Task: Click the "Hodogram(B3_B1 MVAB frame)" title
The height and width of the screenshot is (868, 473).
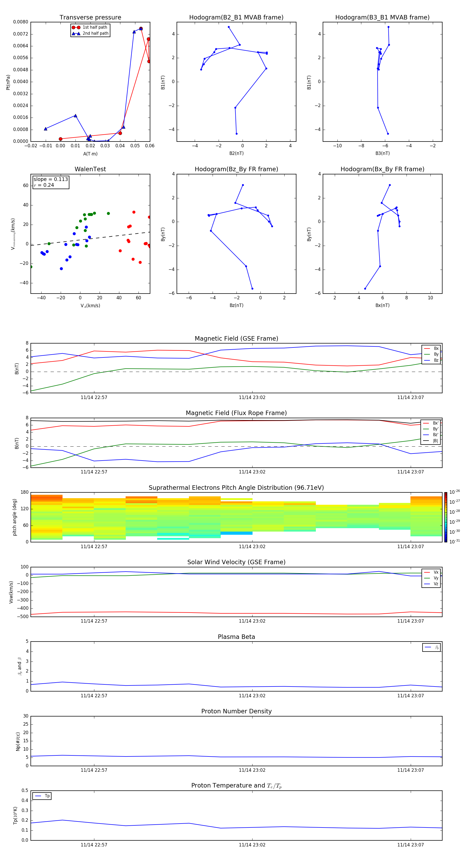Action: click(x=382, y=18)
